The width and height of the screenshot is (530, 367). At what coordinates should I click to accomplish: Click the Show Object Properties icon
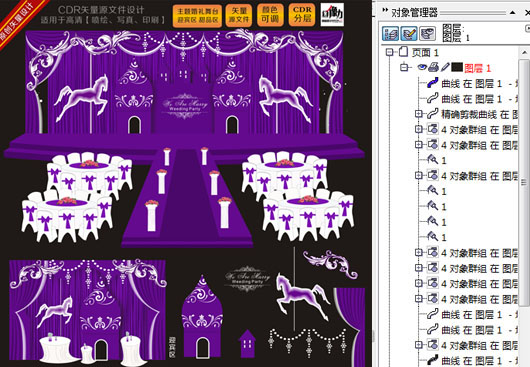point(390,33)
